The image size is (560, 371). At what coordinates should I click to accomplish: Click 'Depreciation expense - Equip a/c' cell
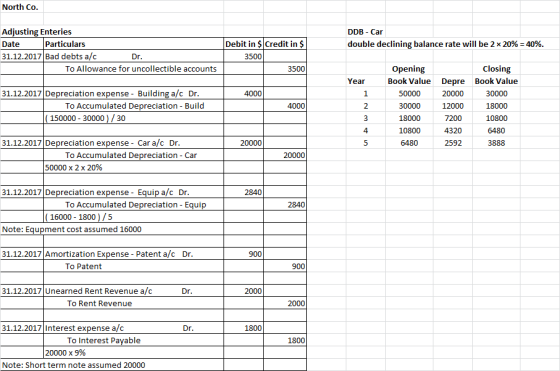click(x=134, y=192)
